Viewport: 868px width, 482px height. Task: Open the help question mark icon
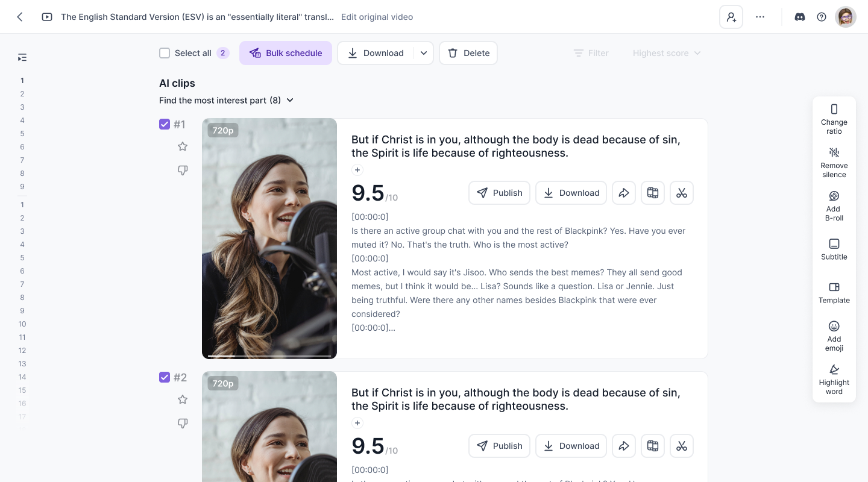coord(822,17)
